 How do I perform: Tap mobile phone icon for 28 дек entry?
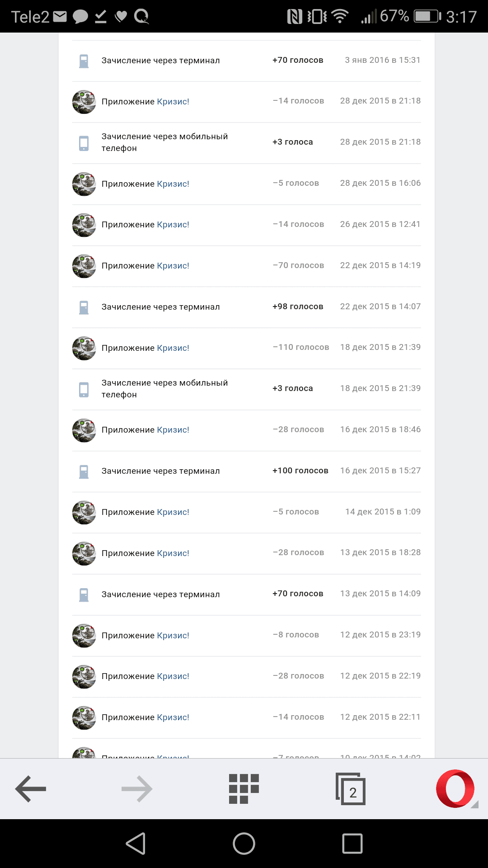[84, 143]
